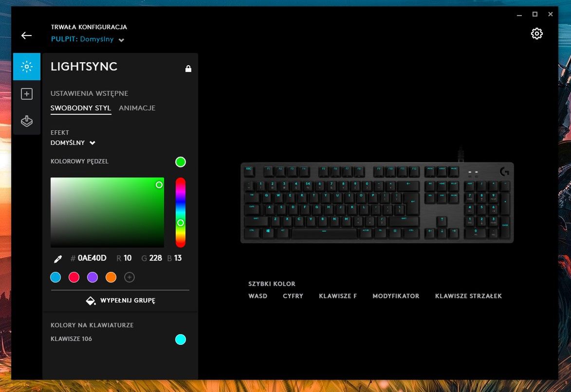
Task: Choose the purple preset color swatch
Action: (x=92, y=277)
